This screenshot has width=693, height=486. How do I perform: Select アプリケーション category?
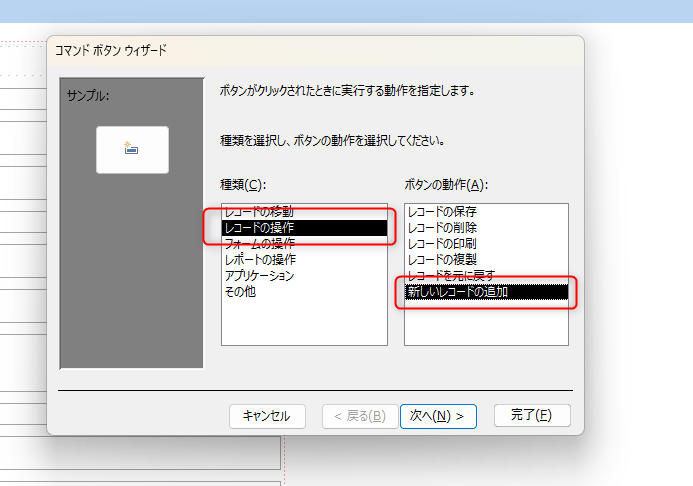tap(259, 275)
